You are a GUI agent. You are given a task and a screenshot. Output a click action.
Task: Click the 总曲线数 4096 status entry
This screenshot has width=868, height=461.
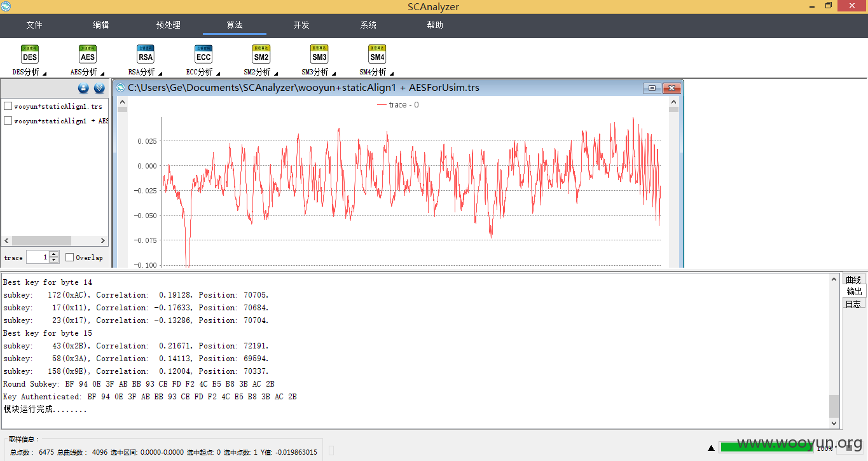coord(82,452)
